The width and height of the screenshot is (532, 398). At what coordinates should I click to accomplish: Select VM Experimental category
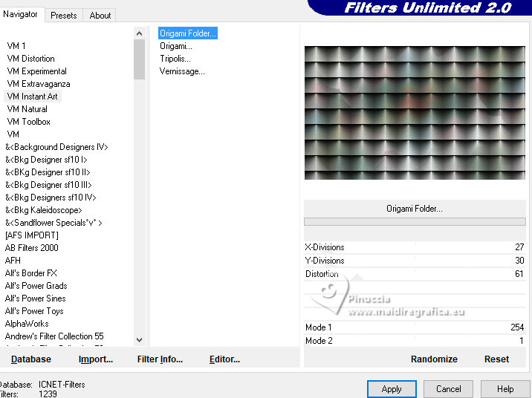tap(36, 71)
